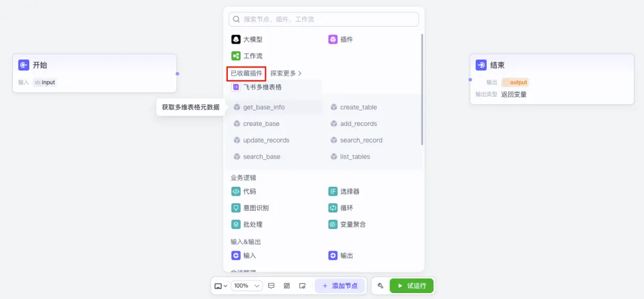Start a test with 试运行

coord(411,286)
